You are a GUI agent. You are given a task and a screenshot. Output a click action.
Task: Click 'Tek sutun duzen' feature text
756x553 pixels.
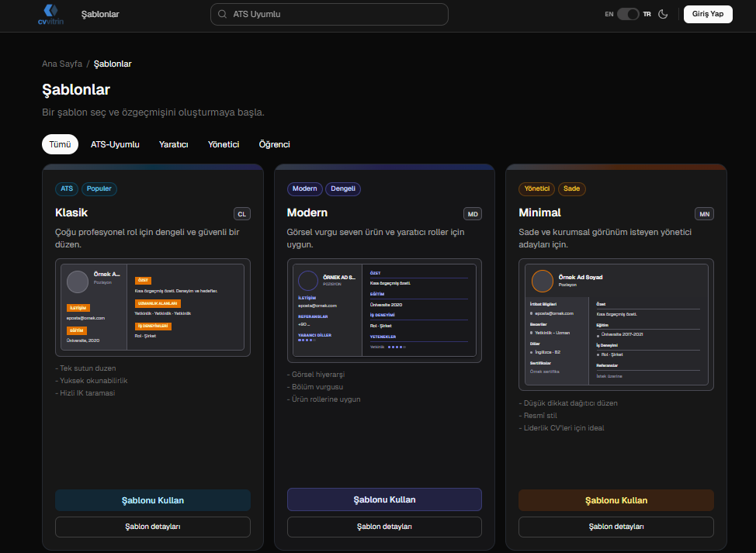[86, 368]
